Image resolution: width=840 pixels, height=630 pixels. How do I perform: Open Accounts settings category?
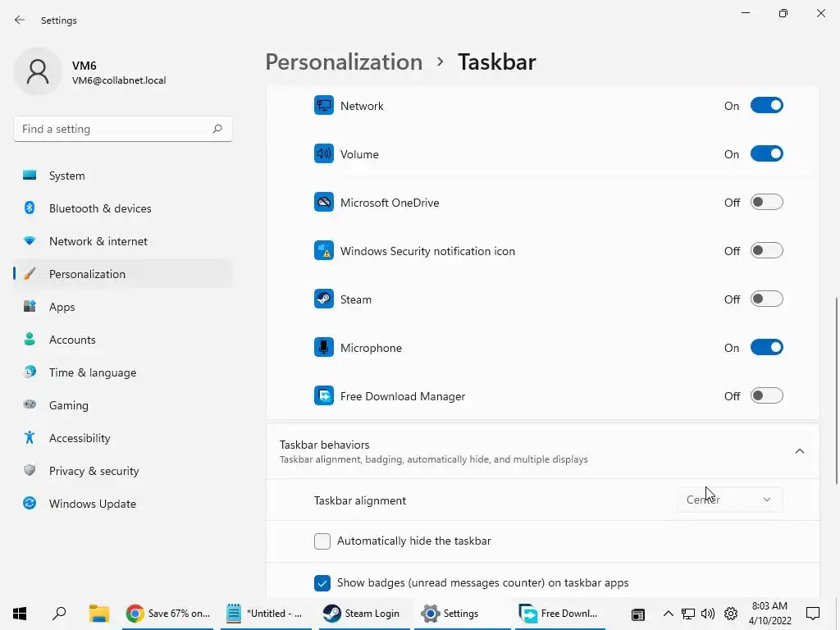123,340
